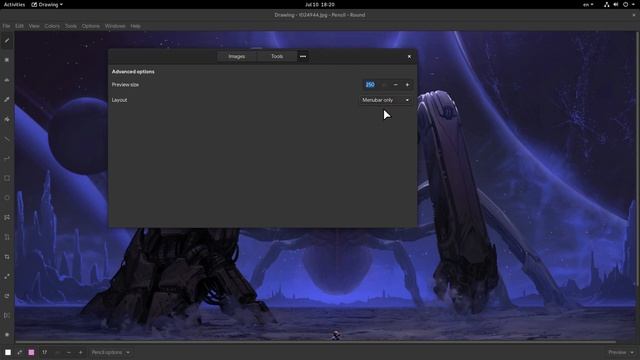Decrease tool size with bottom bar minus
The width and height of the screenshot is (640, 360).
(69, 352)
